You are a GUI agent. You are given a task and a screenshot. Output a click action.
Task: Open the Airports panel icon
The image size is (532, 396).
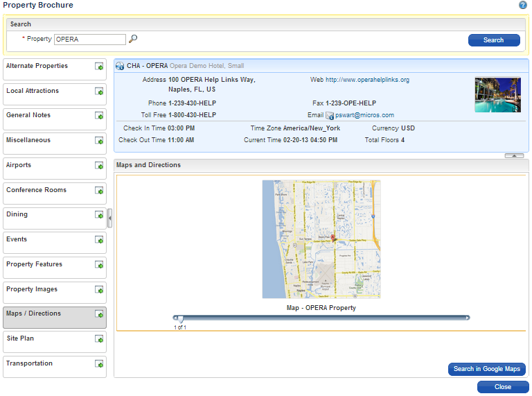pyautogui.click(x=99, y=166)
